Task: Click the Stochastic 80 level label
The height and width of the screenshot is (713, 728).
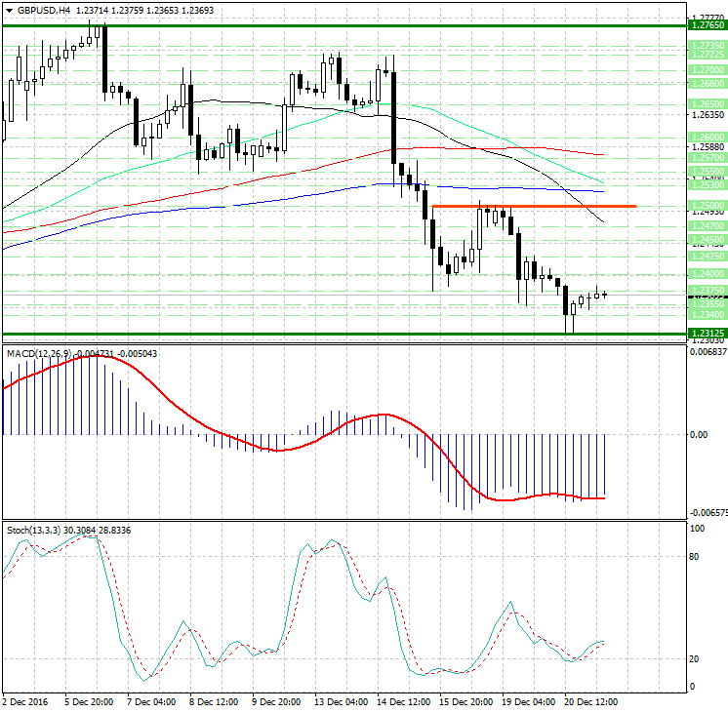Action: [x=696, y=557]
